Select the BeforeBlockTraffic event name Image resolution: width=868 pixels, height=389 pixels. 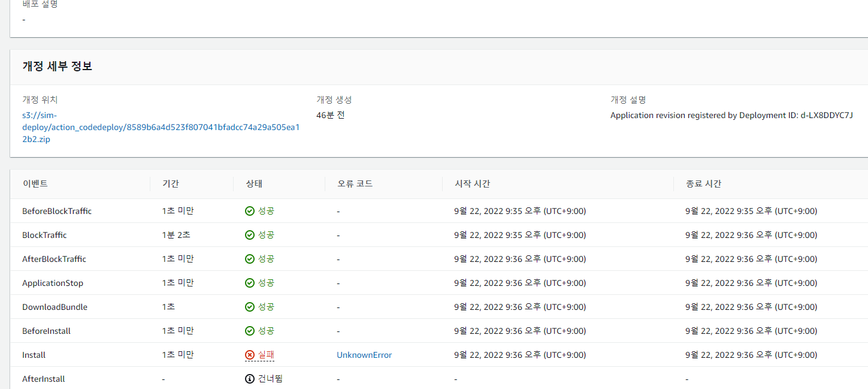pos(56,210)
